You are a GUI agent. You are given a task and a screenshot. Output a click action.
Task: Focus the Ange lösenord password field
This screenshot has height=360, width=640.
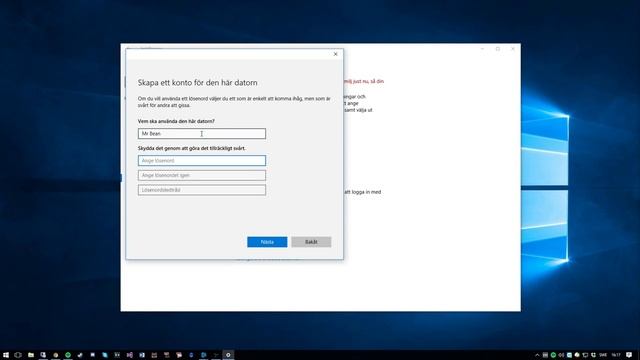coord(202,160)
